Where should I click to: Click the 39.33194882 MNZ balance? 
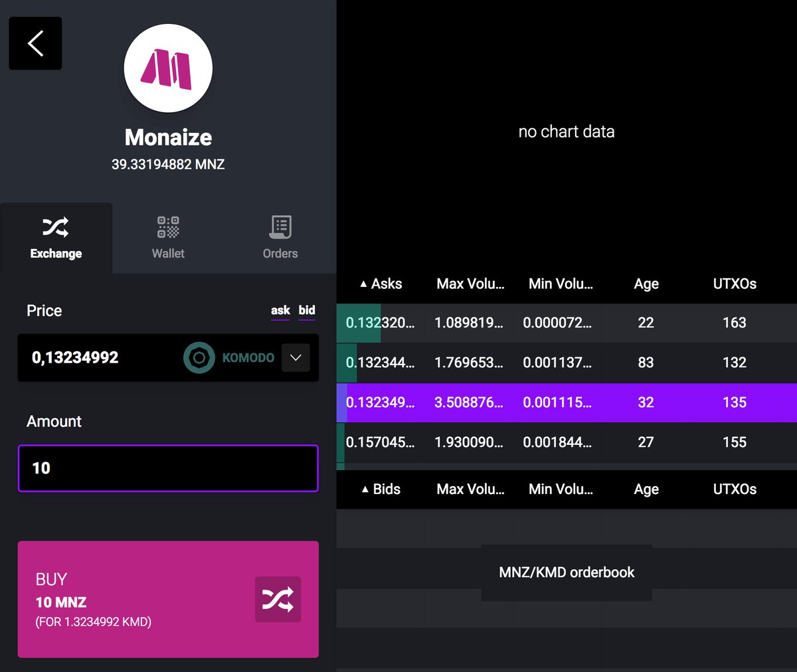168,165
